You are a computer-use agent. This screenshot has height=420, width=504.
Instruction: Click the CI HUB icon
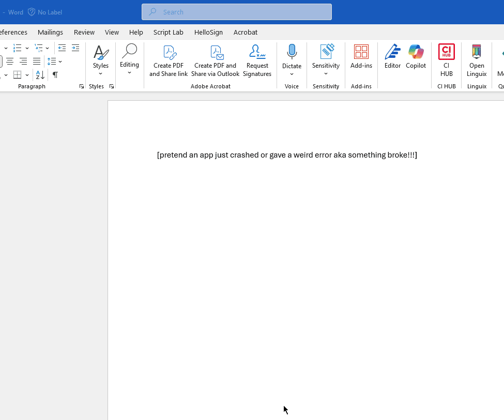coord(447,52)
